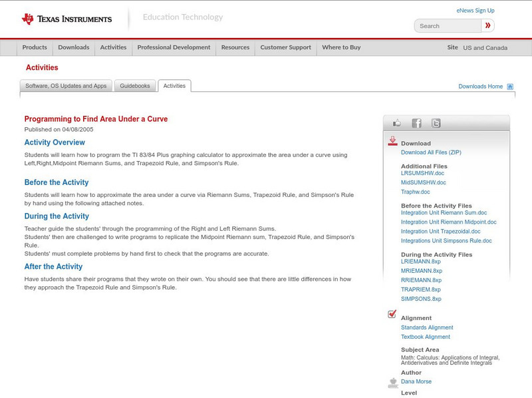The width and height of the screenshot is (532, 398).
Task: Open the Activities navigation menu
Action: click(x=113, y=47)
